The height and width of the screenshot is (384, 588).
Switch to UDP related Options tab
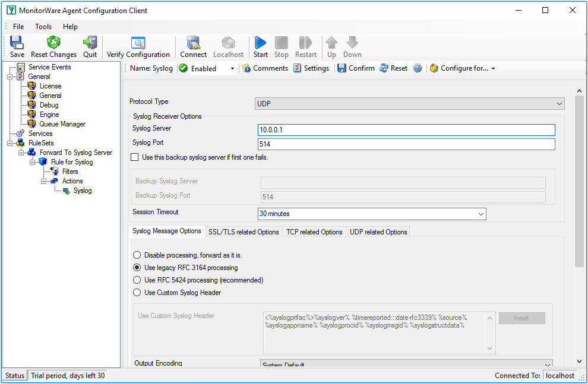pyautogui.click(x=378, y=232)
